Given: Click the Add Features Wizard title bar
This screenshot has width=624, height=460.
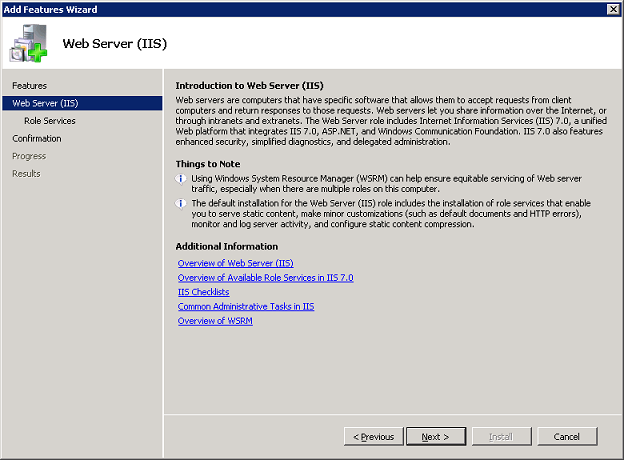Looking at the screenshot, I should click(x=302, y=9).
